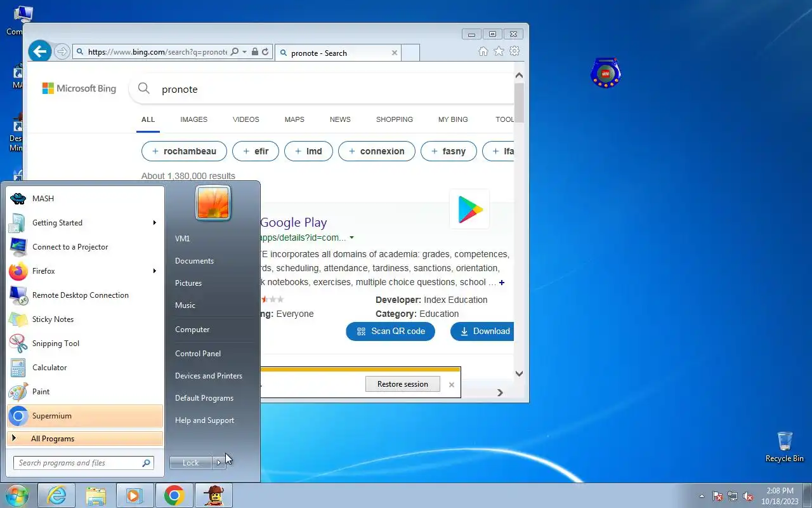
Task: Switch to the IMAGES tab
Action: click(x=193, y=119)
